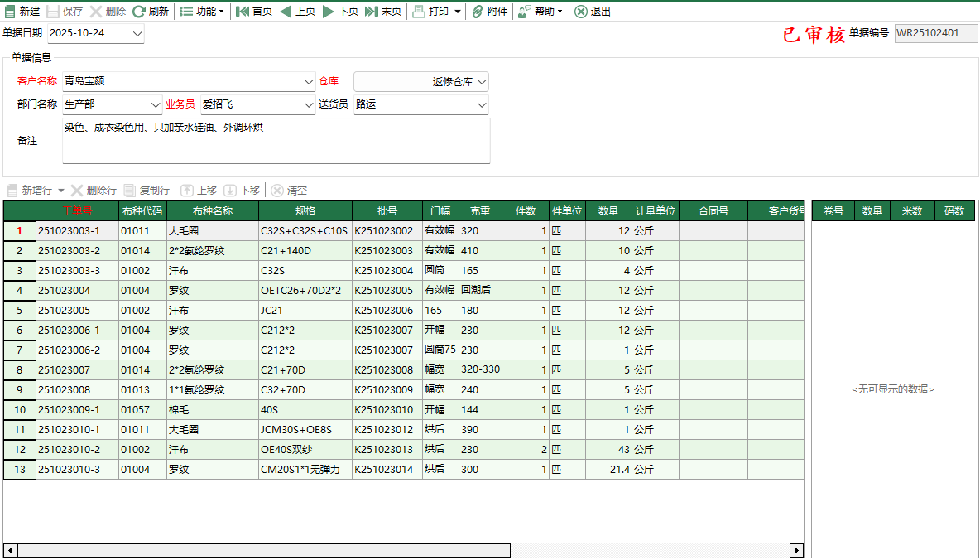
Task: Expand the 单据日期 date dropdown
Action: pos(137,34)
